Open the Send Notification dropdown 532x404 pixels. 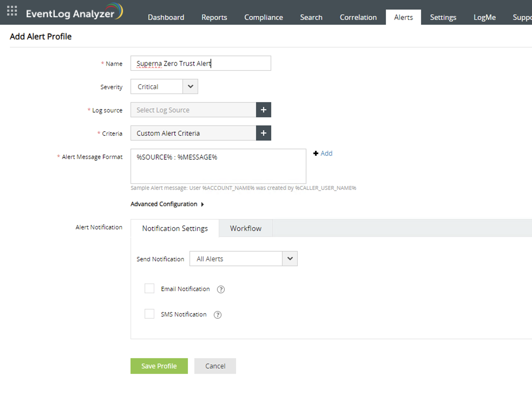click(289, 259)
